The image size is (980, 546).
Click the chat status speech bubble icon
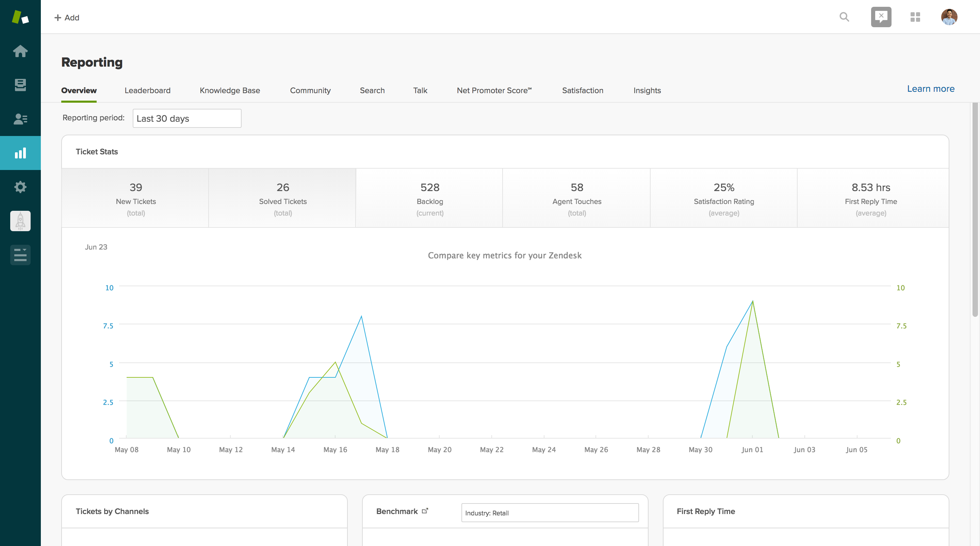pyautogui.click(x=881, y=17)
